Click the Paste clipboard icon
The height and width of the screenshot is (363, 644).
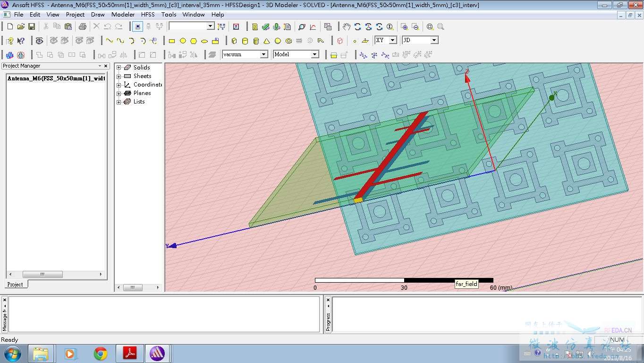(68, 26)
